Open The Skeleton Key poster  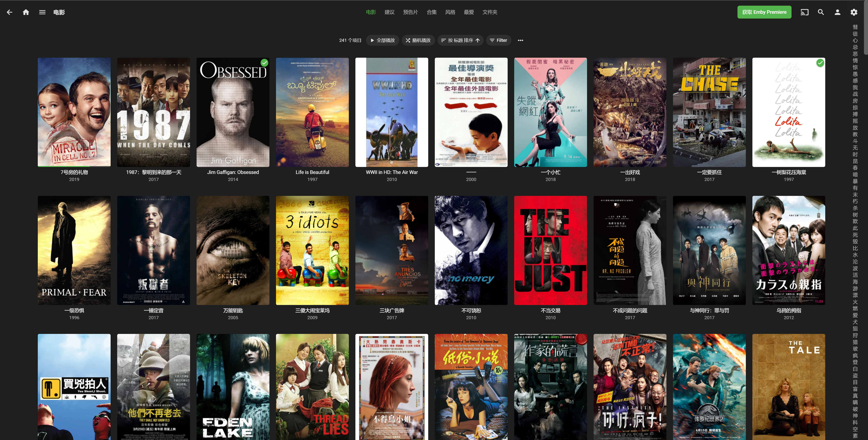(233, 250)
